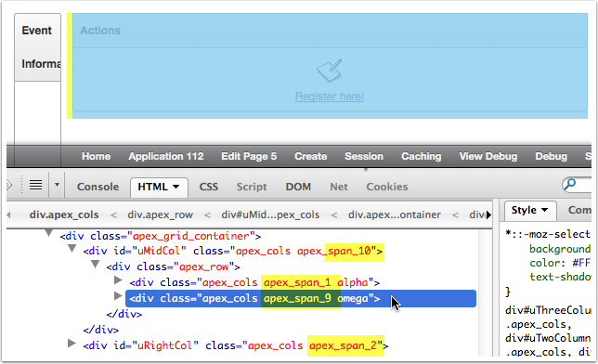
Task: Click the Actions region title
Action: point(100,31)
